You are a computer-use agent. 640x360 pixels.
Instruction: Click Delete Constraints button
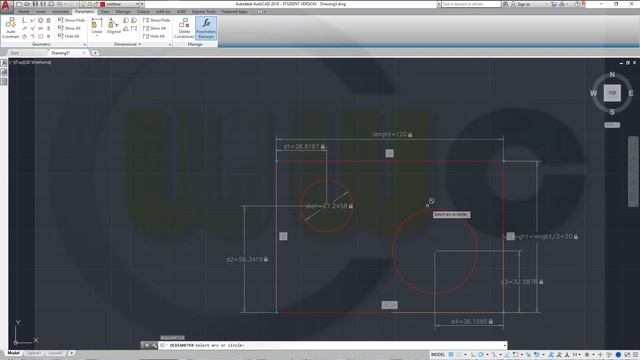(x=184, y=28)
